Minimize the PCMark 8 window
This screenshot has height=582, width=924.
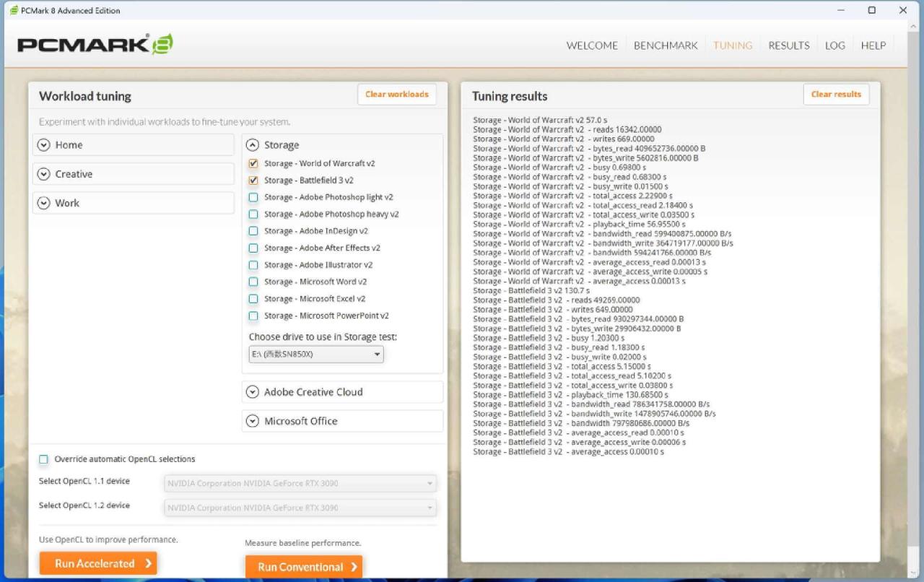[x=840, y=10]
